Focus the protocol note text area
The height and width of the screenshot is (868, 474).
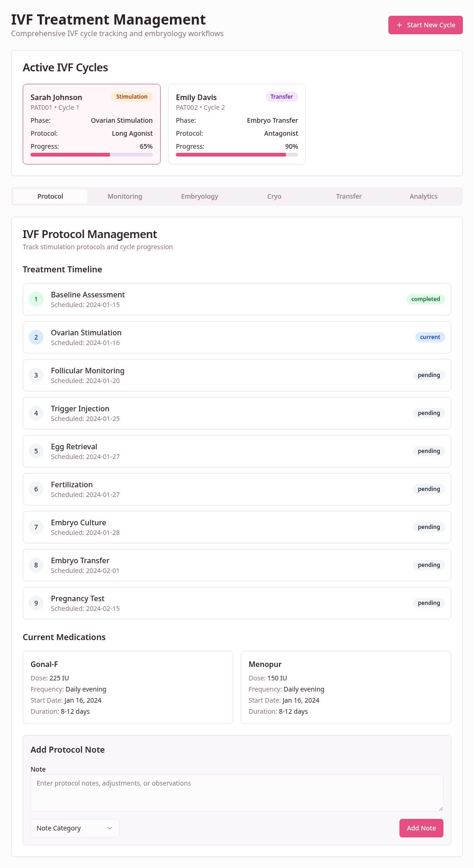(237, 793)
